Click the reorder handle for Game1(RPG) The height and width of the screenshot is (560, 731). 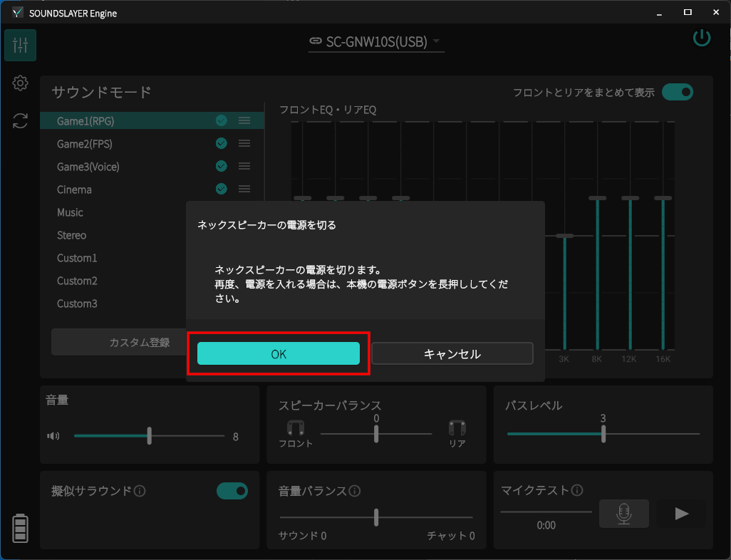pos(244,121)
